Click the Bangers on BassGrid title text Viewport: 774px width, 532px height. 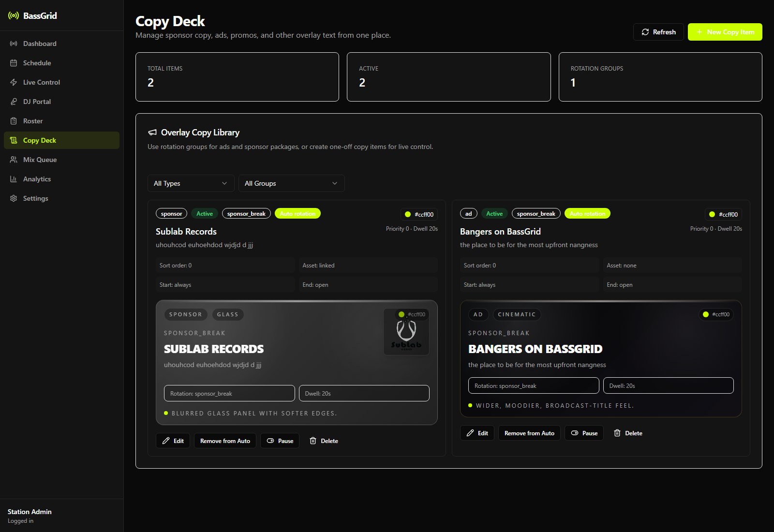click(x=500, y=232)
